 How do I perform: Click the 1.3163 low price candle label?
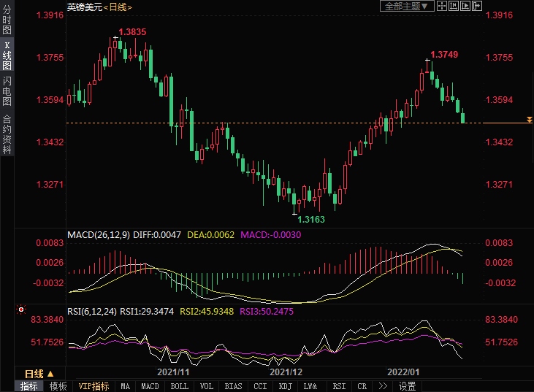pyautogui.click(x=310, y=219)
